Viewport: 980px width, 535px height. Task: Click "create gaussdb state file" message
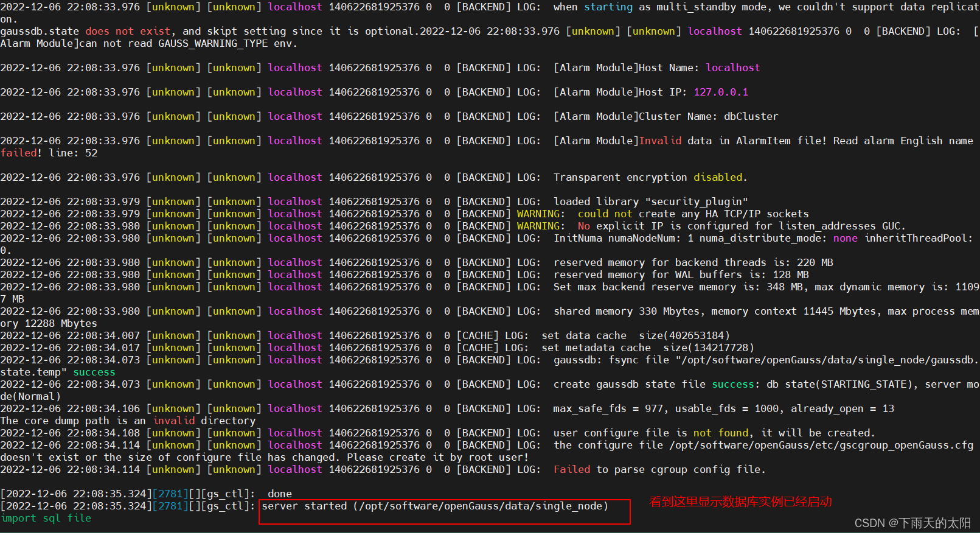tap(630, 385)
